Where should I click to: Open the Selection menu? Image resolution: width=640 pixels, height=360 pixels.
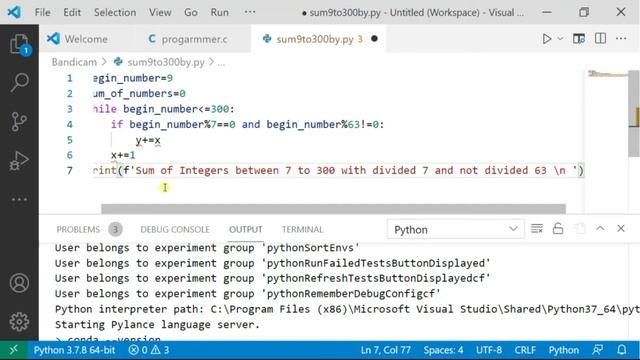(x=115, y=12)
